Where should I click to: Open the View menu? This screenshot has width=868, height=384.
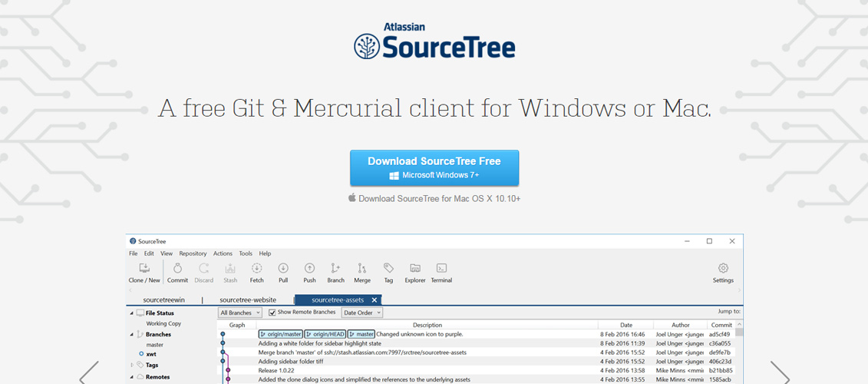167,253
